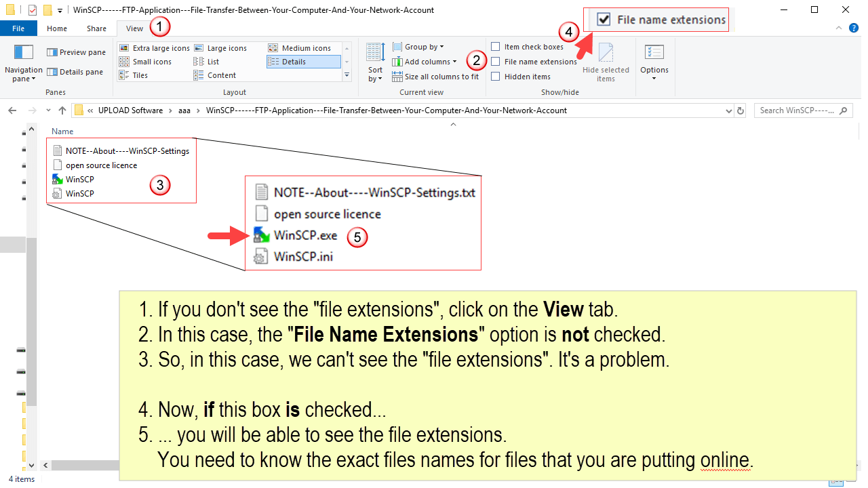
Task: Open the Add columns dropdown
Action: click(x=425, y=62)
